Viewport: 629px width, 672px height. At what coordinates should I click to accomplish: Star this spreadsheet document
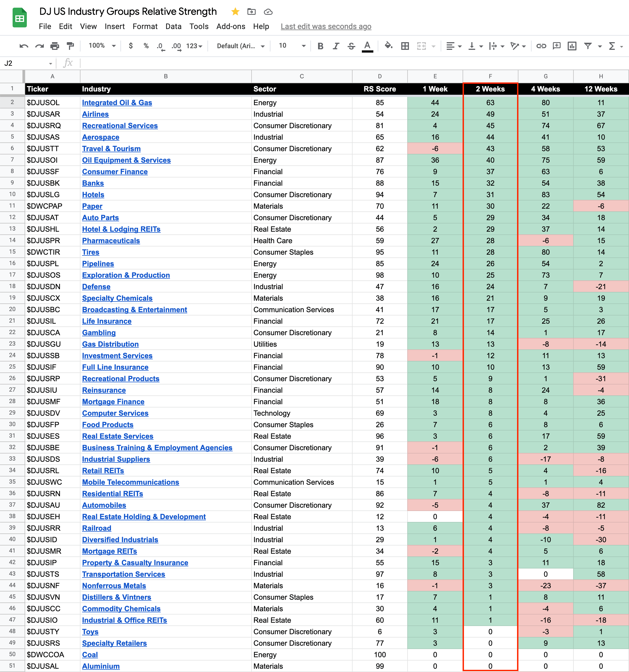coord(235,12)
